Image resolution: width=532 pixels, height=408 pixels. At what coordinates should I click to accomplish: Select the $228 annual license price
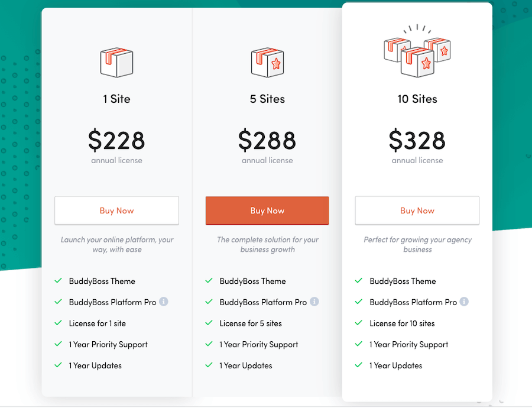[116, 140]
